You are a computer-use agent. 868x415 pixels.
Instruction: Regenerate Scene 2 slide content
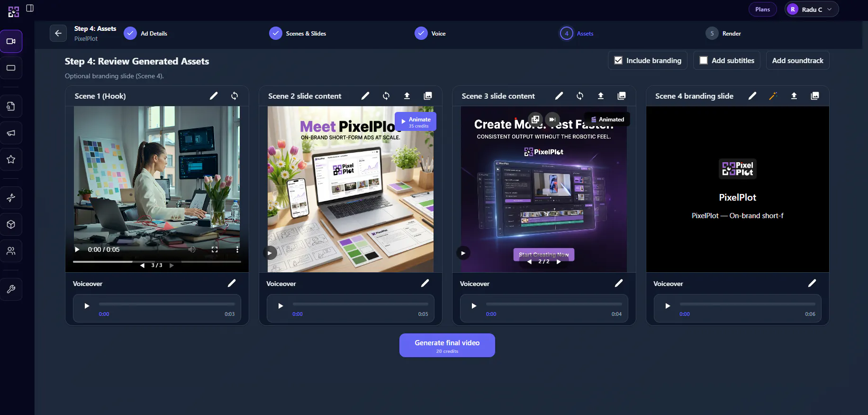point(386,96)
